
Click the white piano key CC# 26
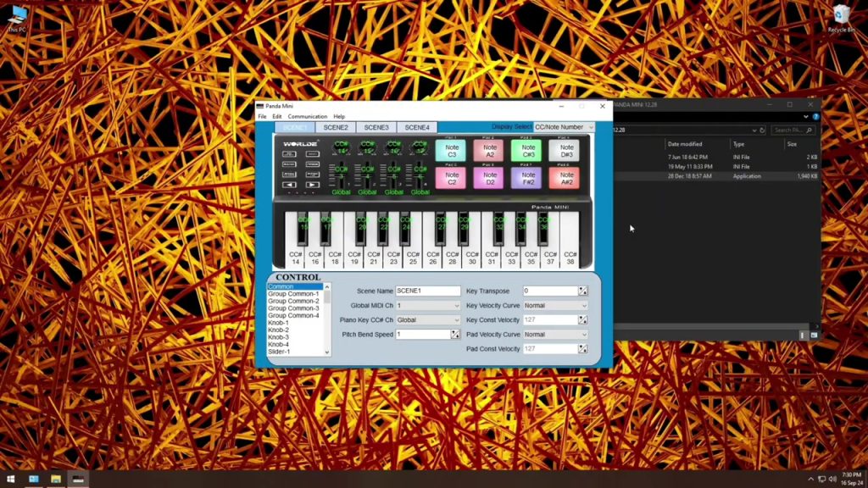coord(433,258)
